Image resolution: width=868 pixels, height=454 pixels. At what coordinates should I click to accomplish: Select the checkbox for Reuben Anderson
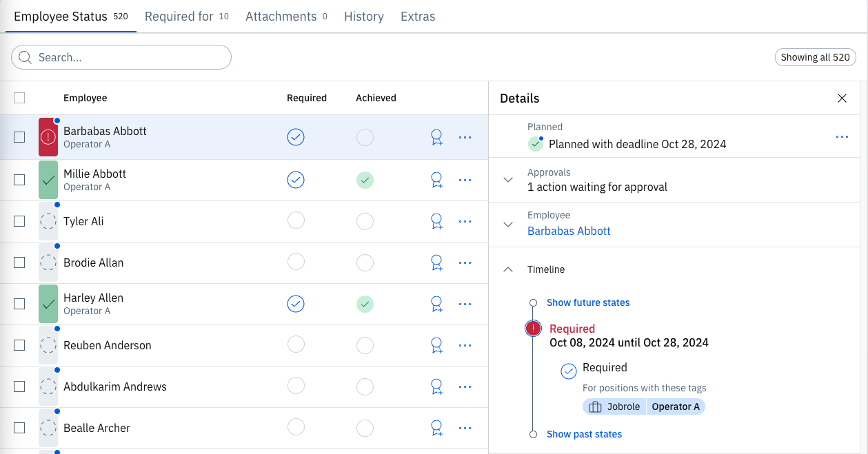click(x=19, y=345)
